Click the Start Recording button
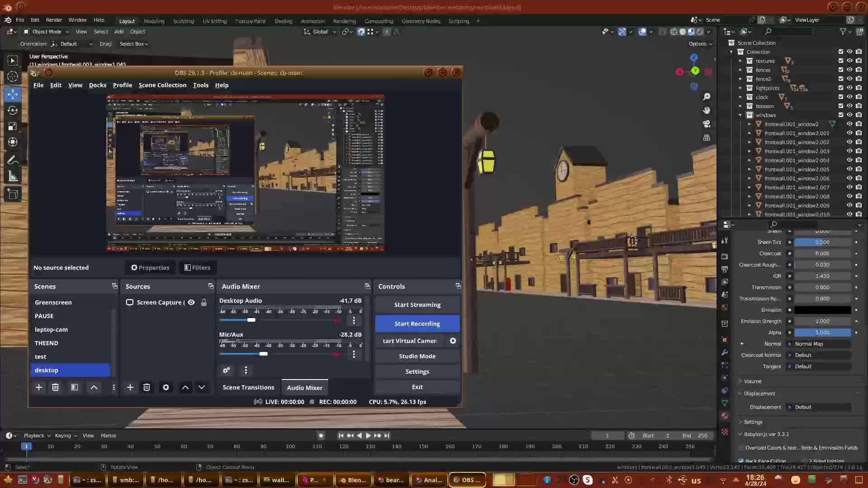The height and width of the screenshot is (488, 868). 417,324
